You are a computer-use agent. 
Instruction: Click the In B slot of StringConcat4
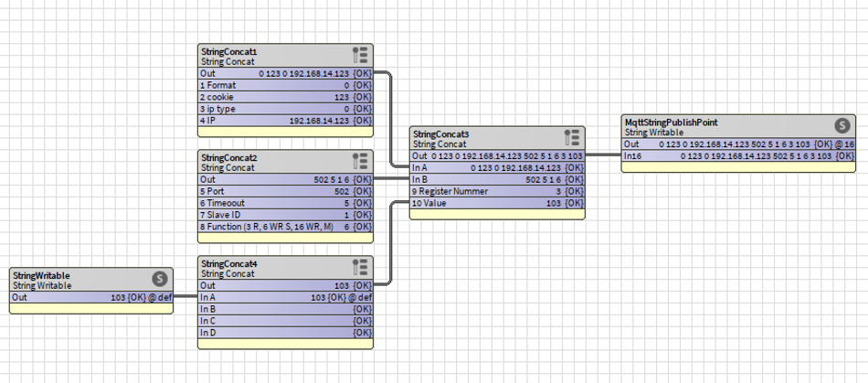click(286, 309)
